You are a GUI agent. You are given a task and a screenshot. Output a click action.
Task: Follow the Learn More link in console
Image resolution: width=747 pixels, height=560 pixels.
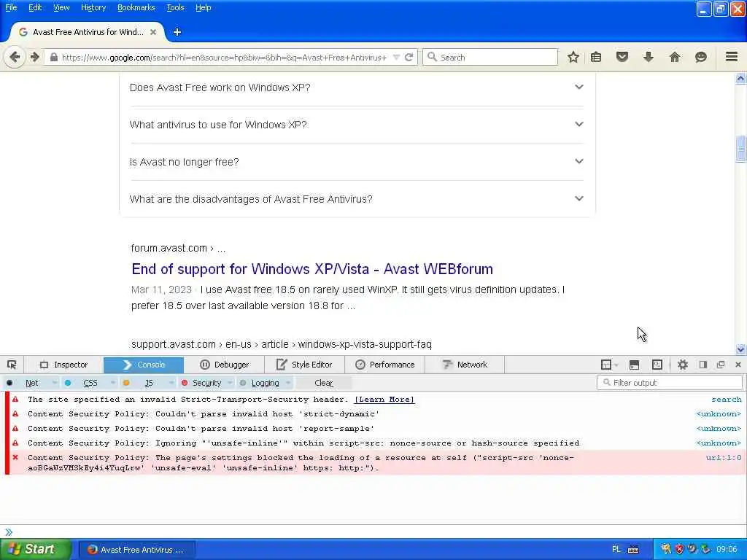(384, 400)
